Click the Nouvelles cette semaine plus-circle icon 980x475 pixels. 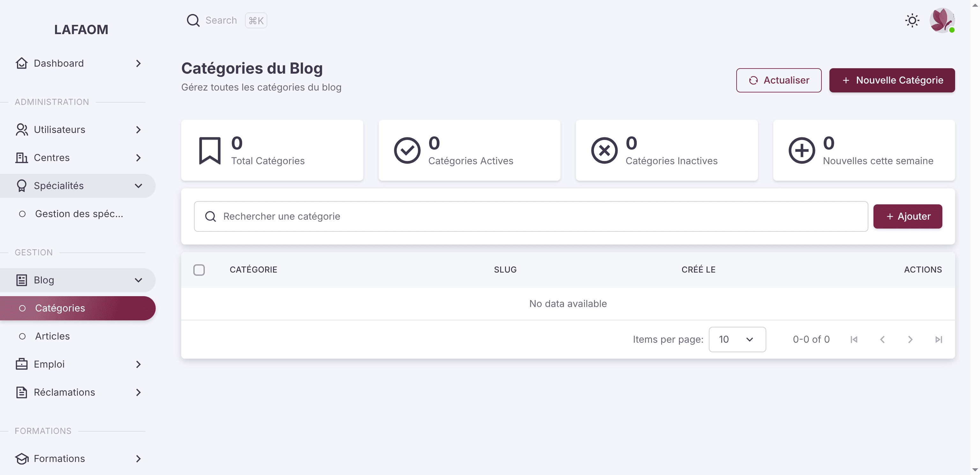(802, 150)
